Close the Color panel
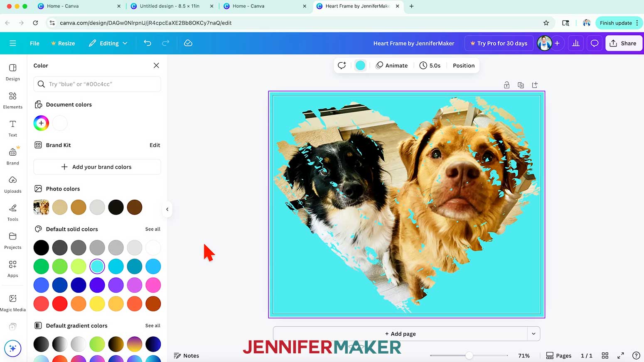 (156, 66)
